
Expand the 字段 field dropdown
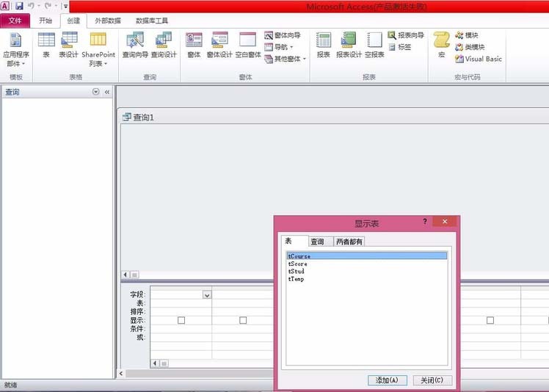pyautogui.click(x=207, y=295)
